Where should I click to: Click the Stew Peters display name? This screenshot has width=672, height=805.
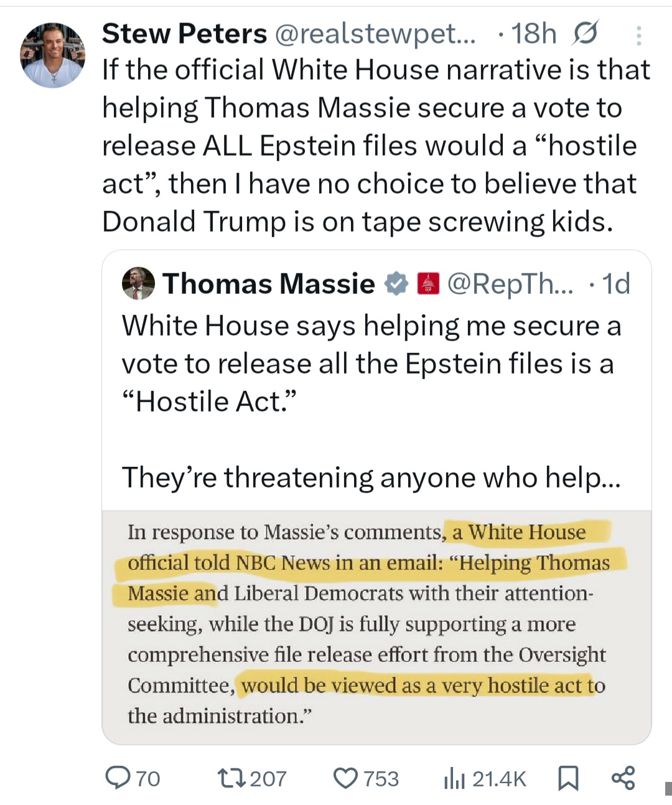coord(184,34)
